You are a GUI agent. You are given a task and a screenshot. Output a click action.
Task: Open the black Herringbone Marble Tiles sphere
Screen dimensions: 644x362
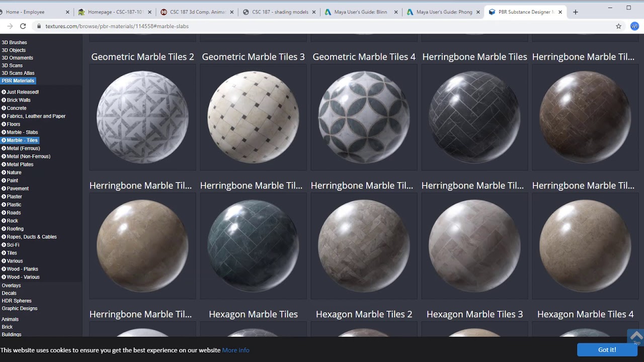click(474, 117)
